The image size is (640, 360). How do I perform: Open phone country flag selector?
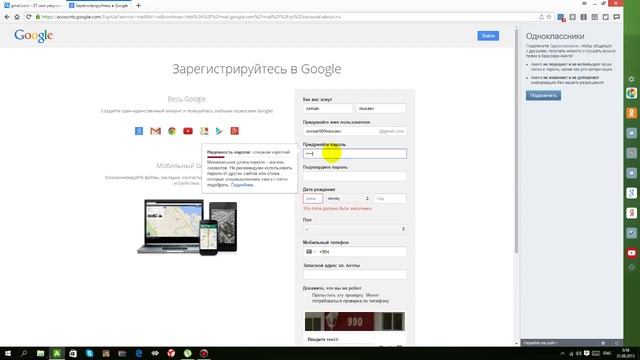coord(310,252)
